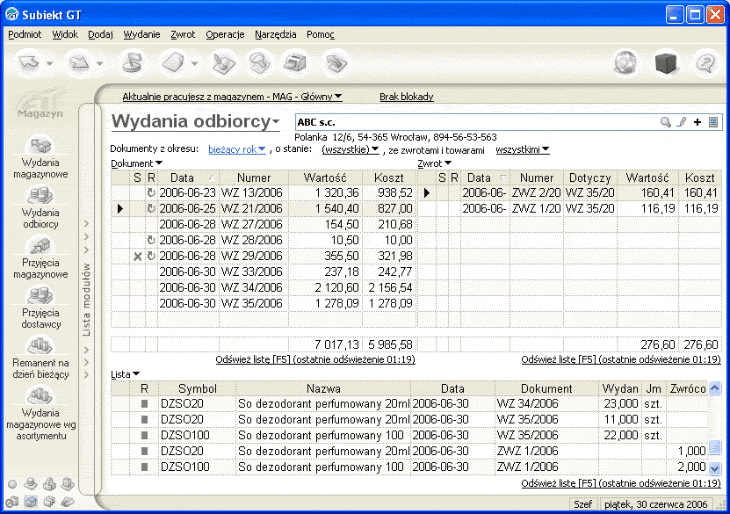Select the WZ 13/2006 document row
This screenshot has height=514, width=730.
(263, 193)
